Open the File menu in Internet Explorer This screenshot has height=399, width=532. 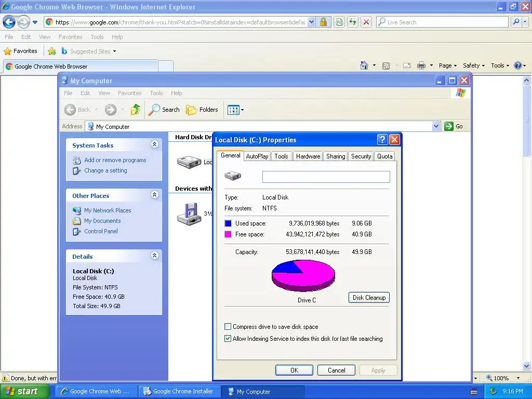[9, 37]
